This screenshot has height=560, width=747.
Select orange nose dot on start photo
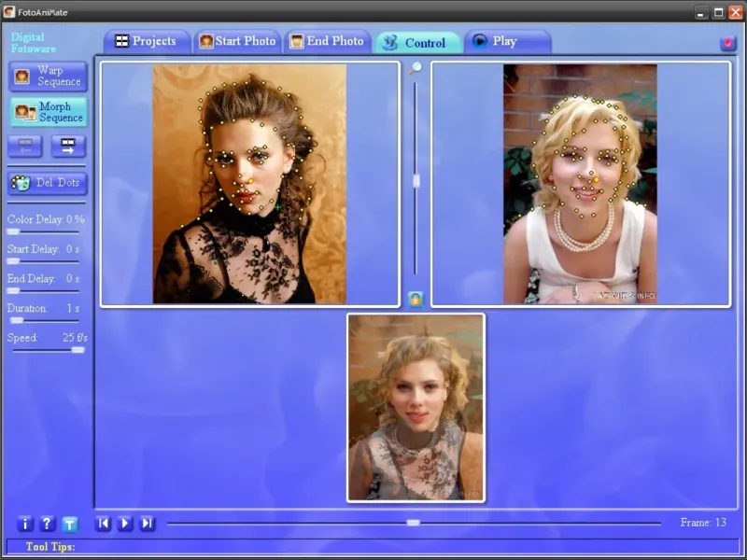tap(251, 181)
